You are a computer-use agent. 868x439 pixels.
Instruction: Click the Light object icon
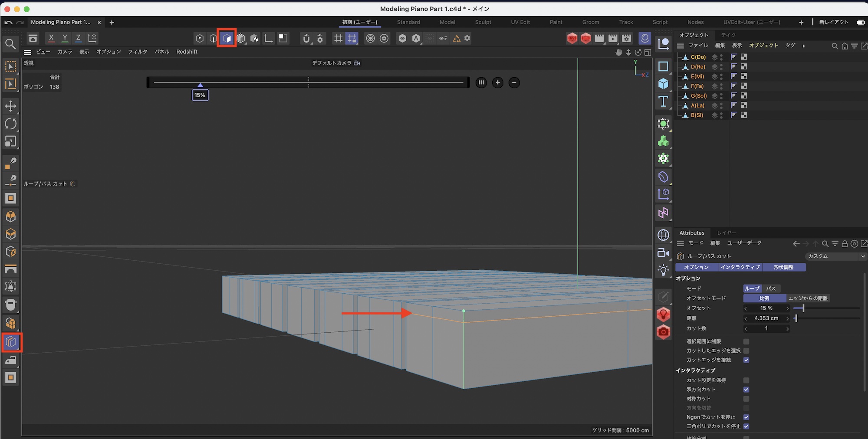pos(663,270)
